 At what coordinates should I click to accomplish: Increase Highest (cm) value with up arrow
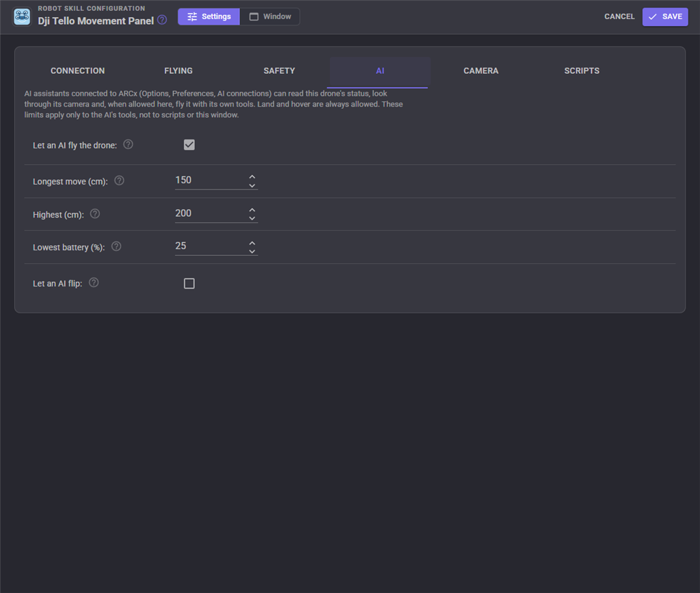[x=252, y=209]
